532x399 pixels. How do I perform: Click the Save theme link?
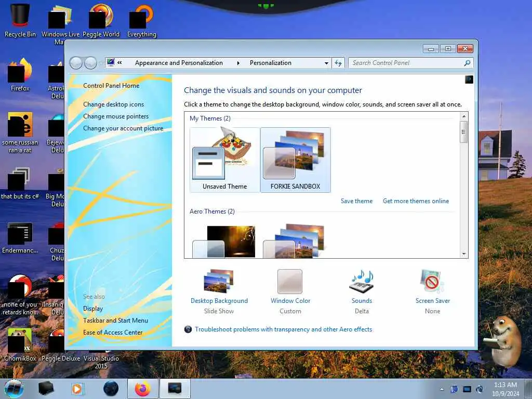[356, 201]
